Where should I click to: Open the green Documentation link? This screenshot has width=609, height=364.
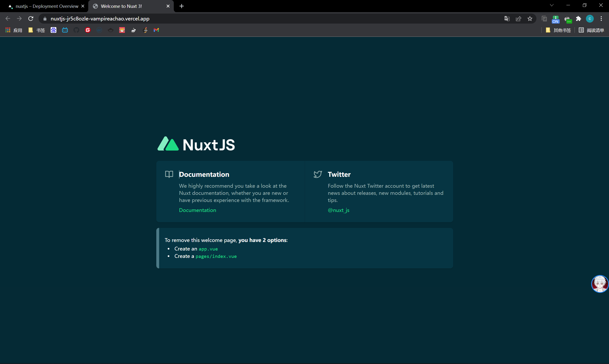tap(197, 210)
